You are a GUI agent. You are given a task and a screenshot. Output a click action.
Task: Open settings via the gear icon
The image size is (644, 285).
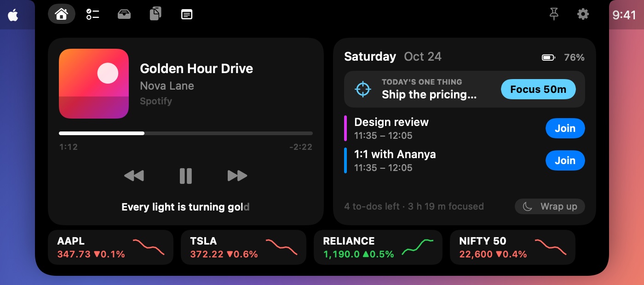pyautogui.click(x=583, y=14)
